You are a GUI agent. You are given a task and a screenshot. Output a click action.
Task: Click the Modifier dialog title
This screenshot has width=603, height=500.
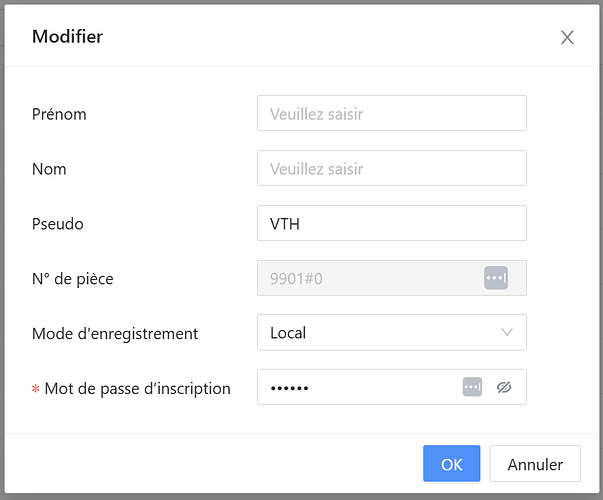68,37
